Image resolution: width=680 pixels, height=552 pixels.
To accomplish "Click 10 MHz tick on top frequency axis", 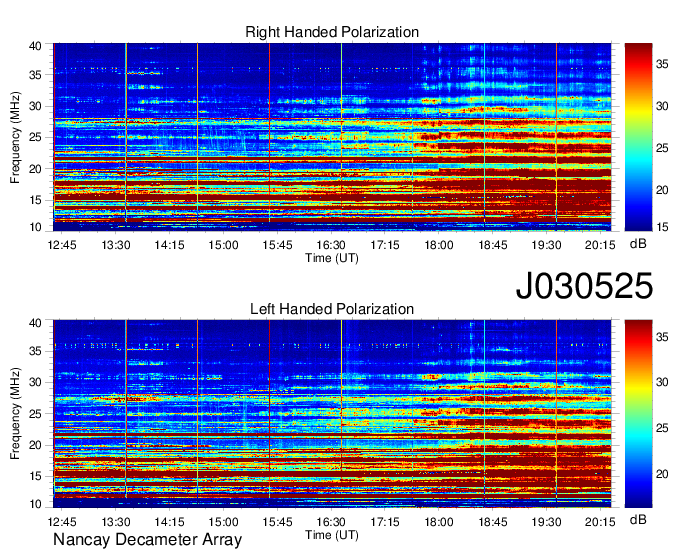I will click(x=36, y=227).
